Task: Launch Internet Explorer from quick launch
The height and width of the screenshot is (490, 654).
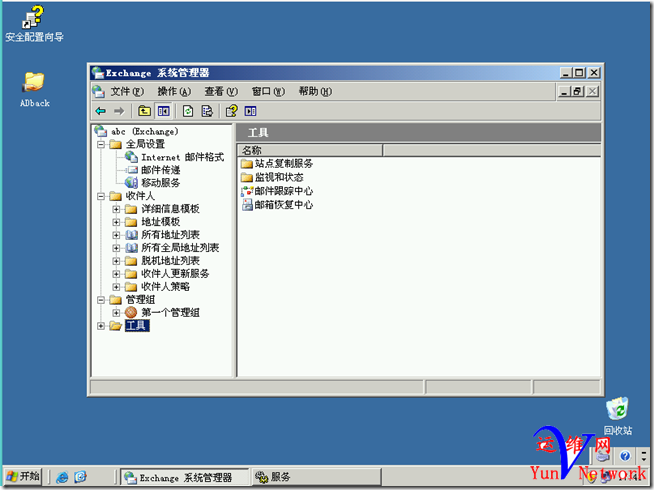Action: pyautogui.click(x=62, y=477)
